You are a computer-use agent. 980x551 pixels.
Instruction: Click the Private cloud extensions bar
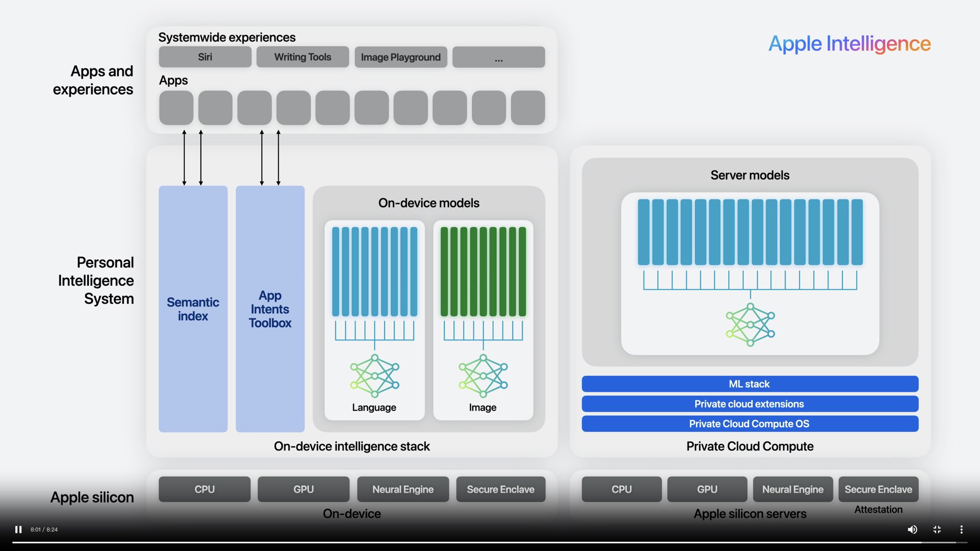pos(750,404)
